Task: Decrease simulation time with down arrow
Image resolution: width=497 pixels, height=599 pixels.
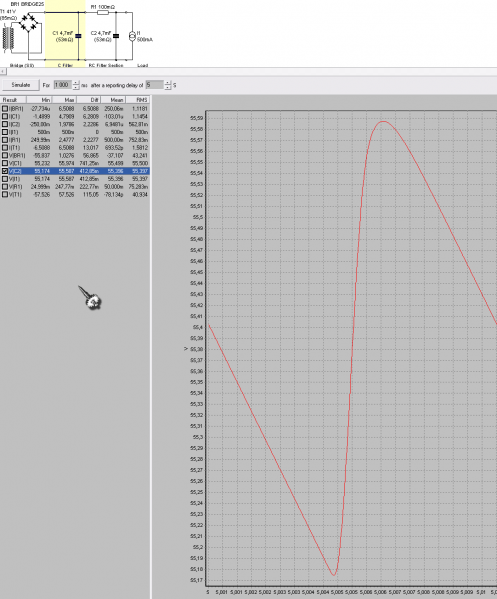Action: tap(76, 87)
